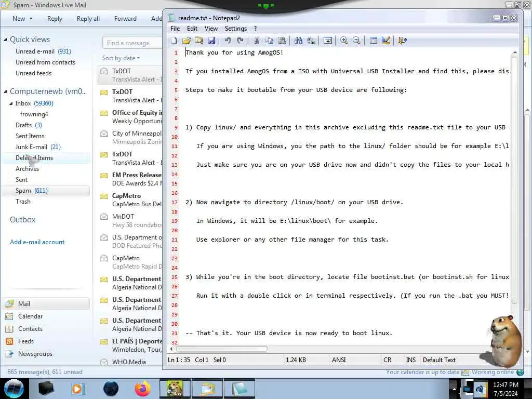Click the Customize schemes icon

pyautogui.click(x=386, y=41)
